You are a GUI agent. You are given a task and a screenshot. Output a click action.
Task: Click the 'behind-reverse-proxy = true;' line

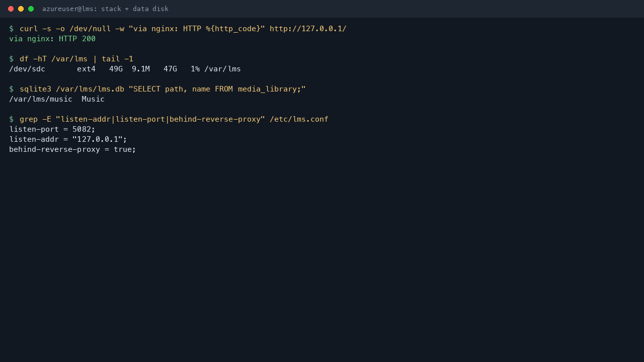(72, 149)
